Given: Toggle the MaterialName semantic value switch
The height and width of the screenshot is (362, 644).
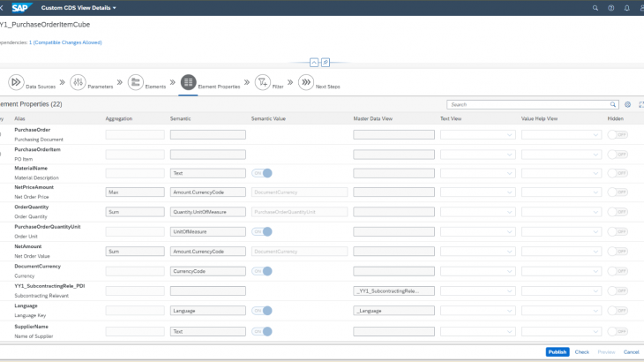Looking at the screenshot, I should pos(262,173).
